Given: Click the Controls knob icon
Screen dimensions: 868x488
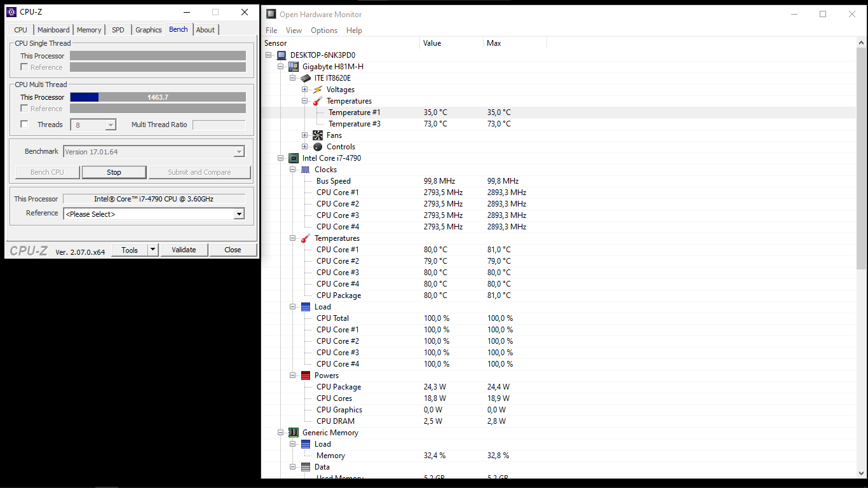Looking at the screenshot, I should click(318, 147).
